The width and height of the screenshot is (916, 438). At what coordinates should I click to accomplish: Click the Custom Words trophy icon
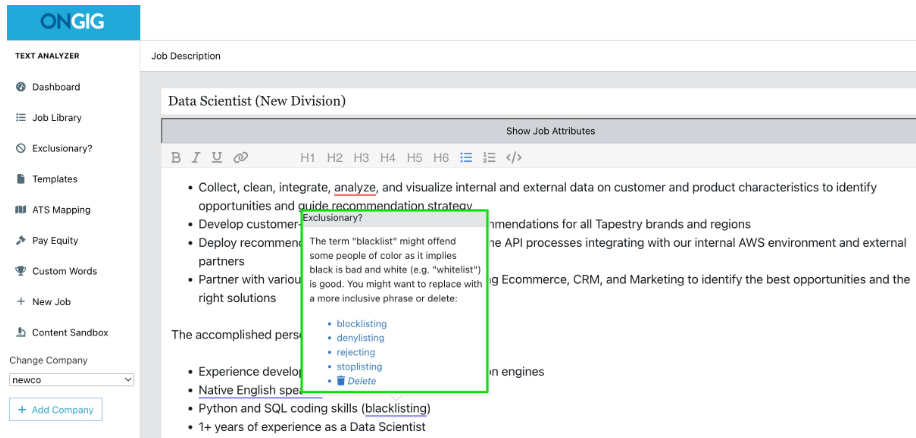pyautogui.click(x=20, y=271)
